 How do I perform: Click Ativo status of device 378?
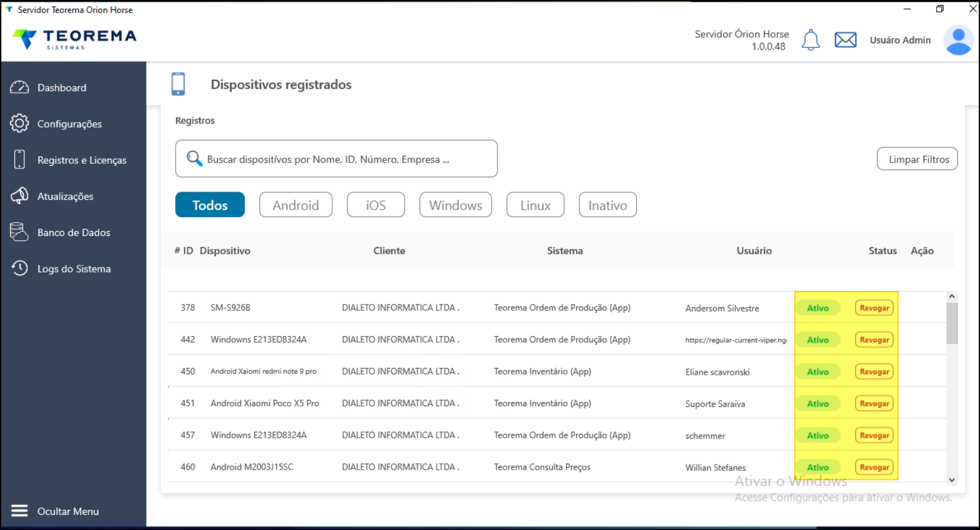pos(818,308)
